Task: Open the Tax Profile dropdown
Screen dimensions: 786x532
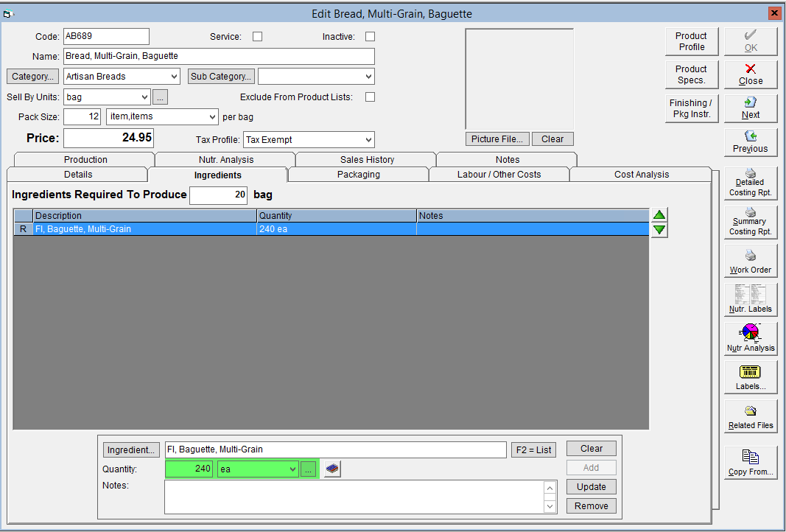Action: coord(368,140)
